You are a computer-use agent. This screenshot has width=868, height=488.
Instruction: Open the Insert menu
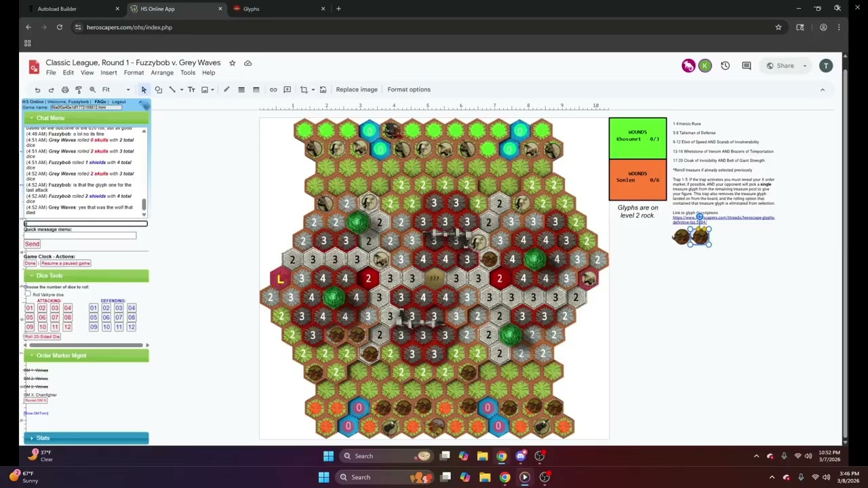pyautogui.click(x=108, y=73)
